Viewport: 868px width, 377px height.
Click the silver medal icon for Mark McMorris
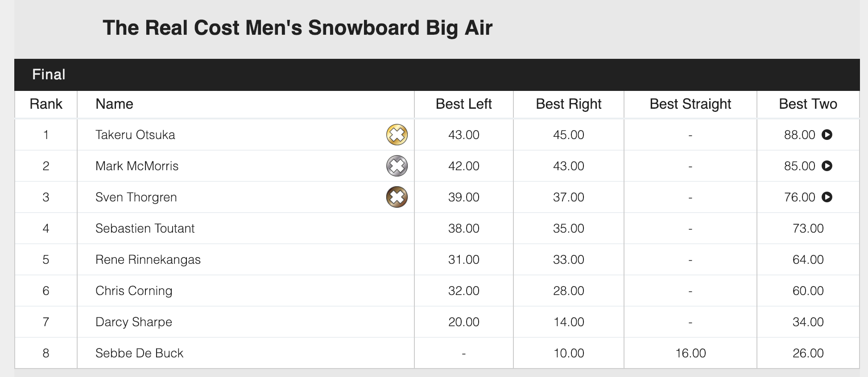397,166
